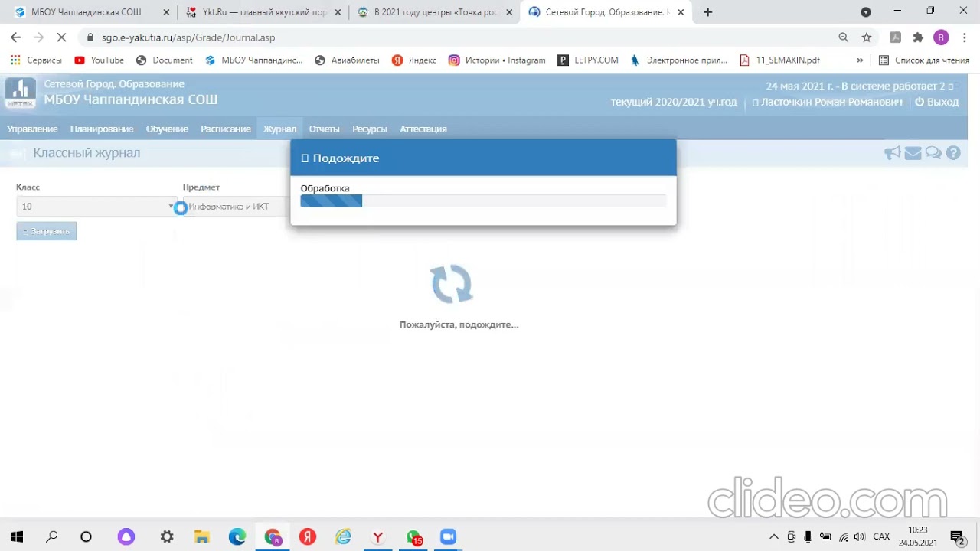This screenshot has width=980, height=551.
Task: Click the ИРТЕХ logo icon
Action: 21,93
